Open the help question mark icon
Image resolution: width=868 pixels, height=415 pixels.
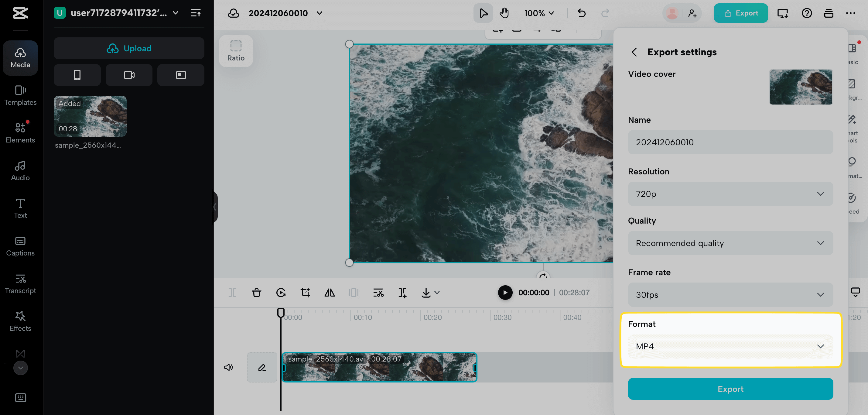click(807, 13)
